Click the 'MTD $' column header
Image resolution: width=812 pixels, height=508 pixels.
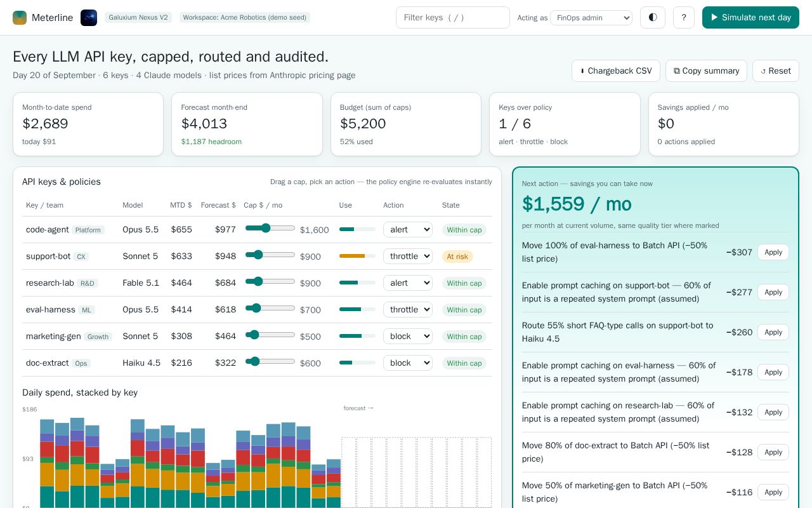[x=181, y=205]
